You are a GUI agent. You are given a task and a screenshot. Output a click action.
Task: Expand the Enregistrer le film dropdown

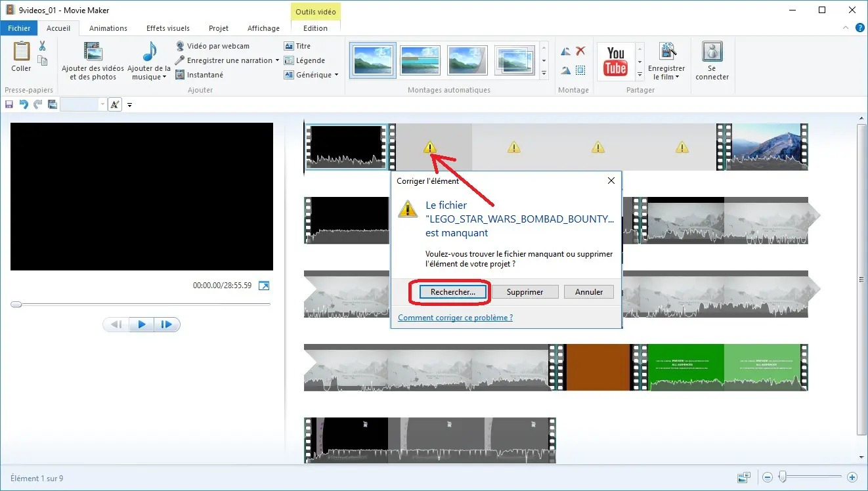point(677,77)
